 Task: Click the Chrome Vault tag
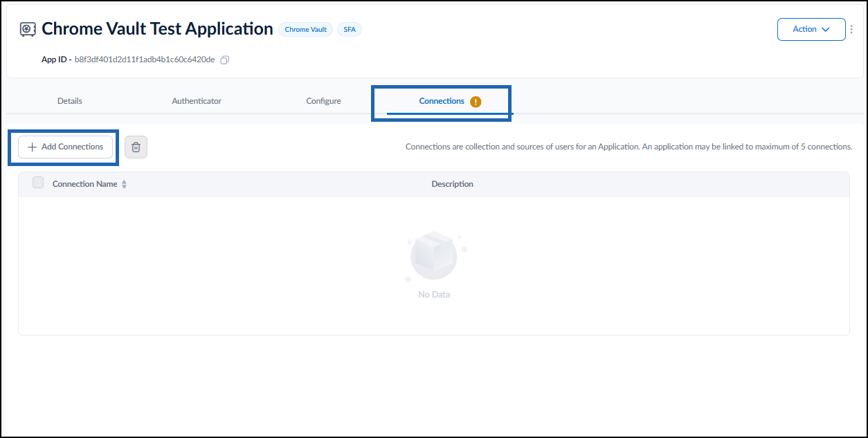[x=305, y=30]
